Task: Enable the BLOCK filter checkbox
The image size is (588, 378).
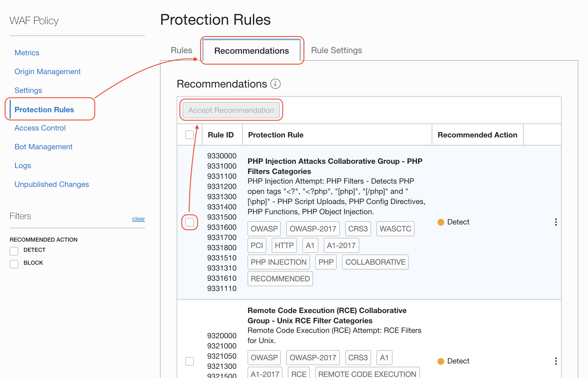Action: 14,264
